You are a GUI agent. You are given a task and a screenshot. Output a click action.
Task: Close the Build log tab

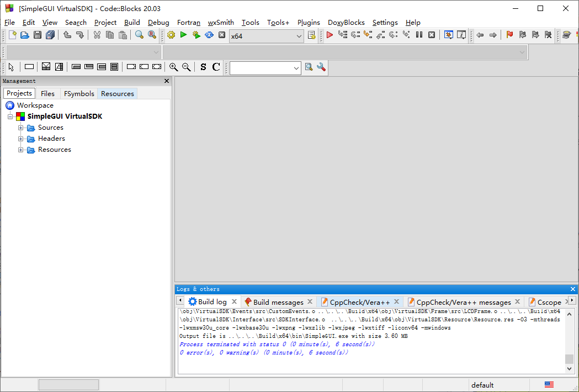click(x=234, y=301)
